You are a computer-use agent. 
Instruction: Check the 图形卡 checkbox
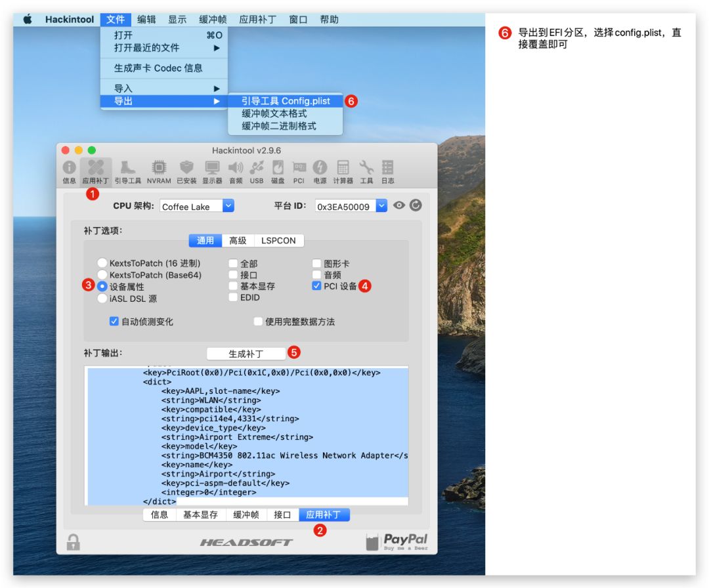coord(316,263)
